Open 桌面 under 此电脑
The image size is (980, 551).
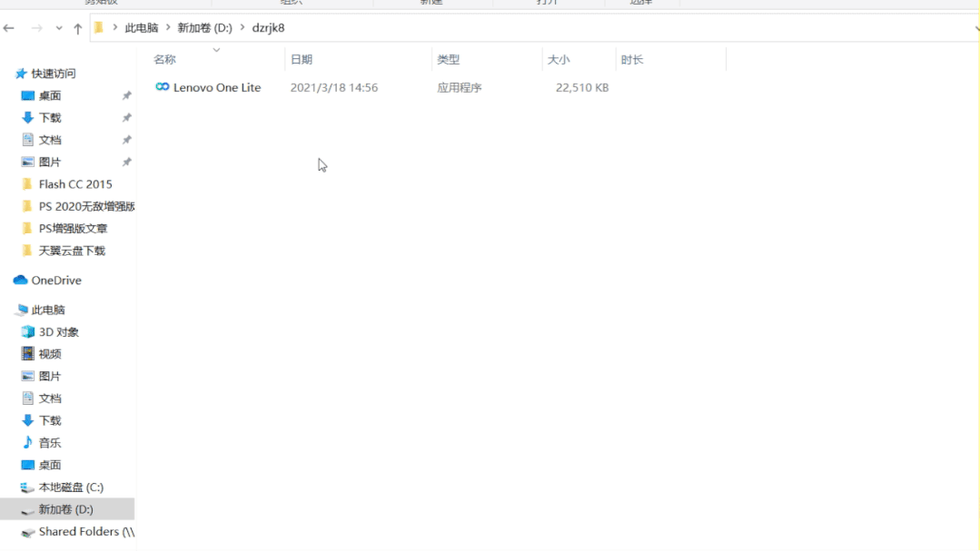point(49,465)
